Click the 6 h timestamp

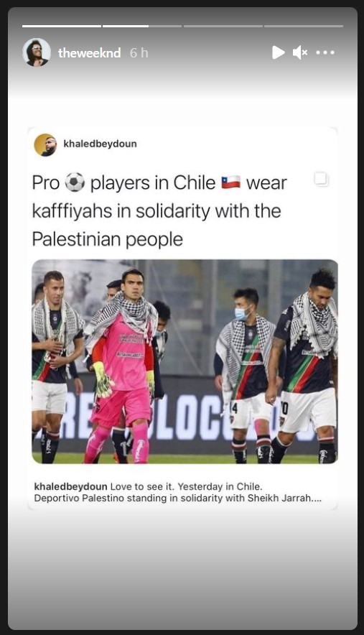coord(139,52)
